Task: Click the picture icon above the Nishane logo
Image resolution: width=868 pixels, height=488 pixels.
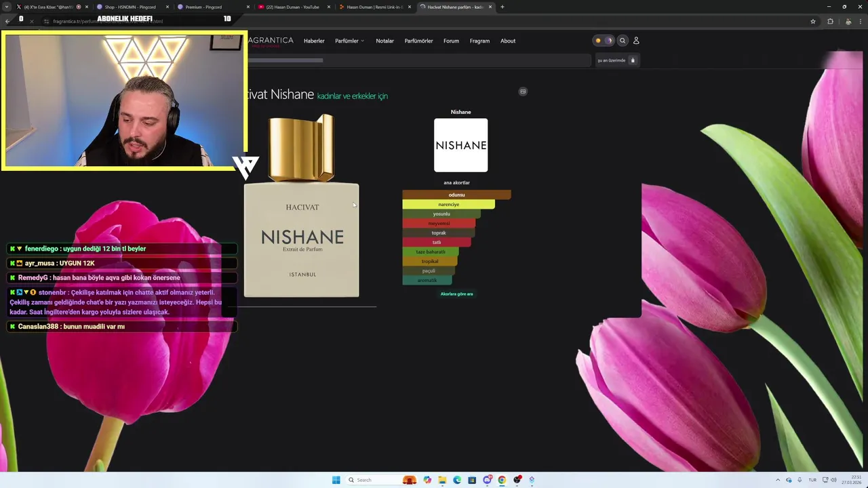Action: pyautogui.click(x=523, y=91)
